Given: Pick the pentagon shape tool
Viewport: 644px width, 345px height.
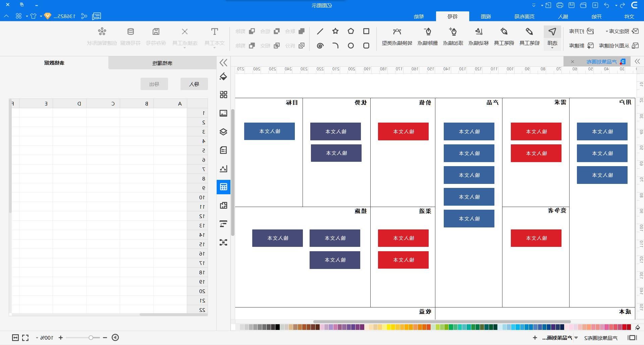Looking at the screenshot, I should point(351,31).
